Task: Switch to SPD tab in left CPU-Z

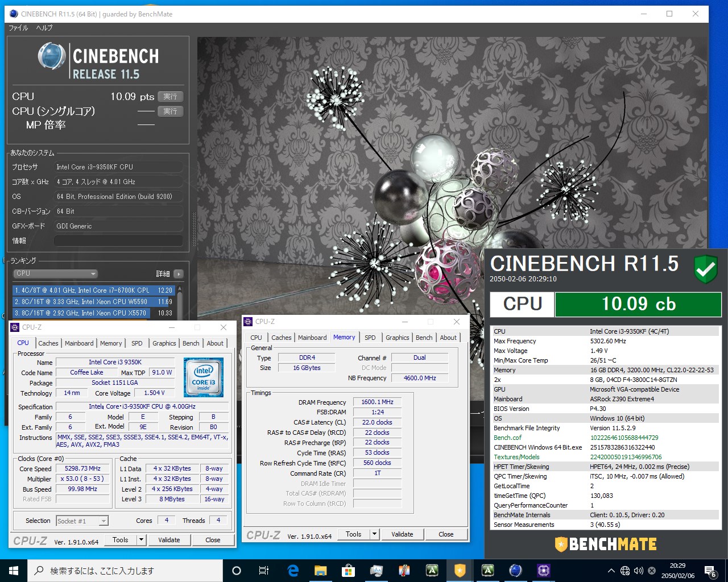Action: pos(137,343)
